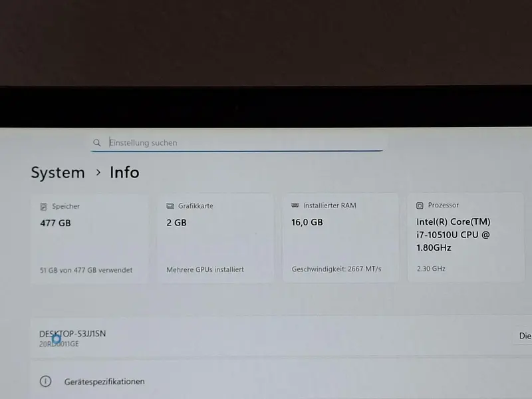Click '51 GB von 477 GB verwendet' text

(x=86, y=270)
